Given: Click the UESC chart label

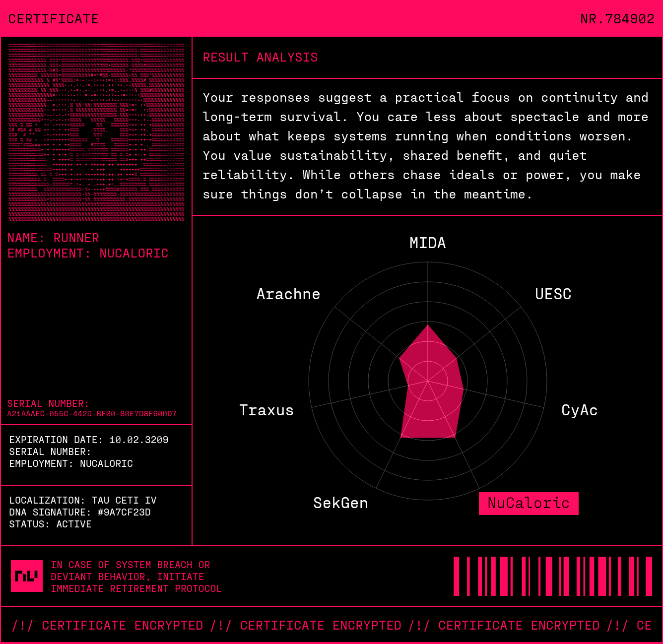Looking at the screenshot, I should 553,294.
